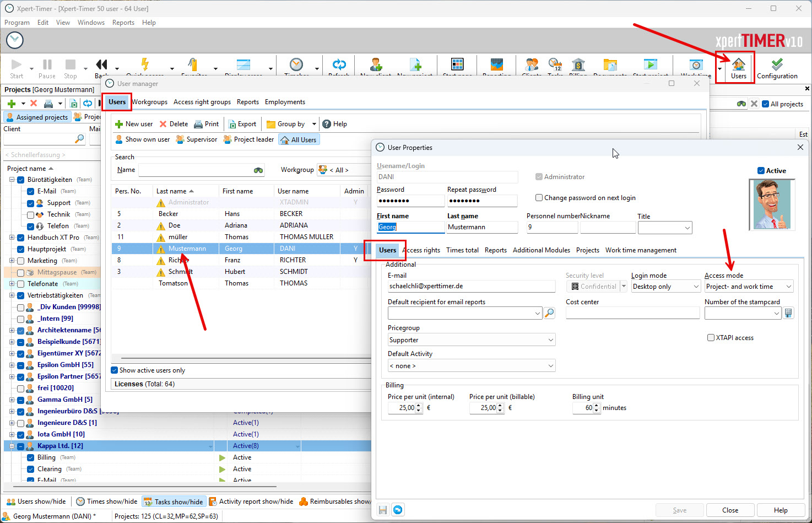Click the refresh icon beside save disk
The width and height of the screenshot is (812, 523).
(x=398, y=510)
